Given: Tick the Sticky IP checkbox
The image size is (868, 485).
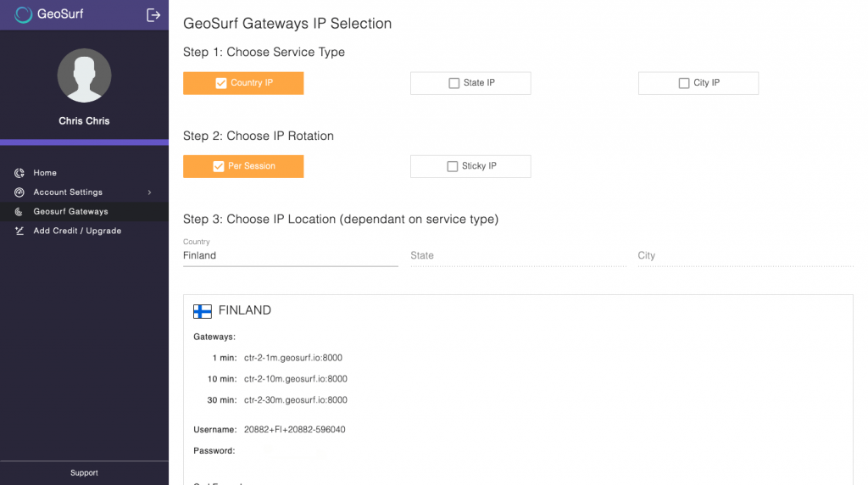Looking at the screenshot, I should coord(453,166).
